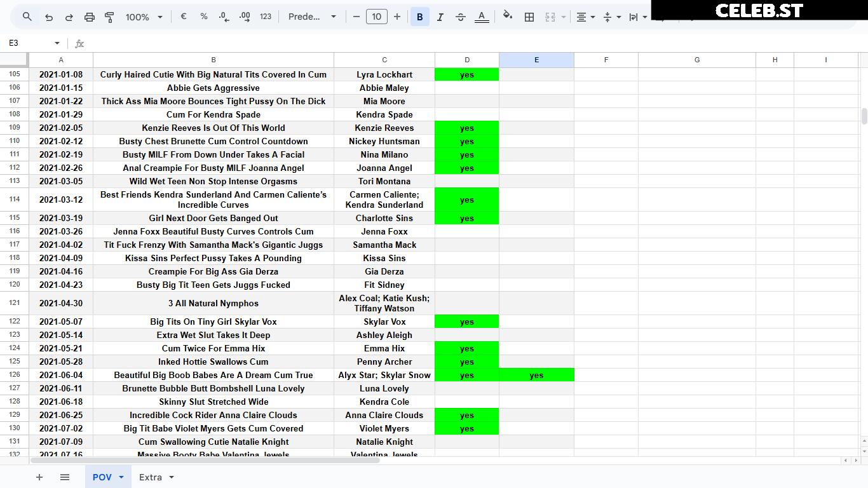
Task: Select the cell 'Abbie Maley'
Action: pos(384,88)
